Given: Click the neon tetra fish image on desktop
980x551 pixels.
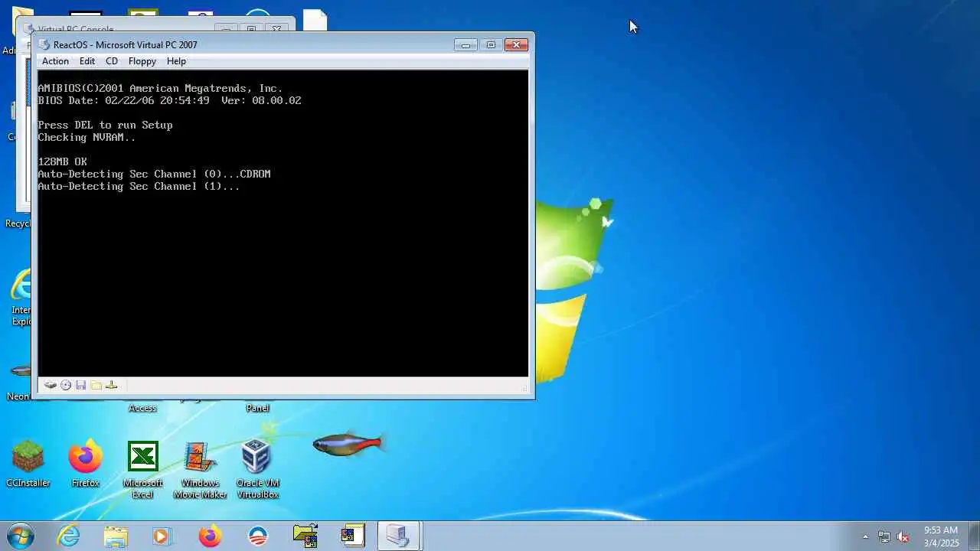Looking at the screenshot, I should (x=348, y=443).
